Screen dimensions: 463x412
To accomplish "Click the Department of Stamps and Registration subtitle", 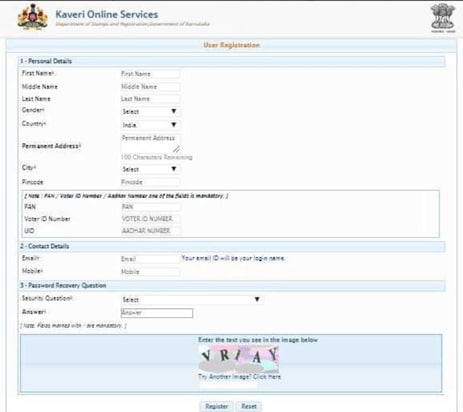I will pos(132,24).
